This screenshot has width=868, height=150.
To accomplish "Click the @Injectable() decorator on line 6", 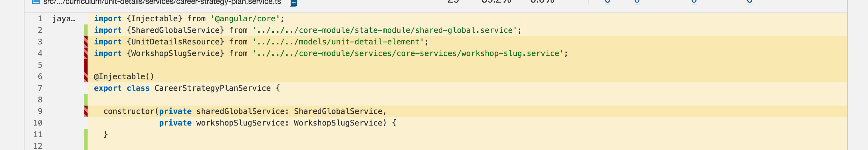I will click(124, 77).
